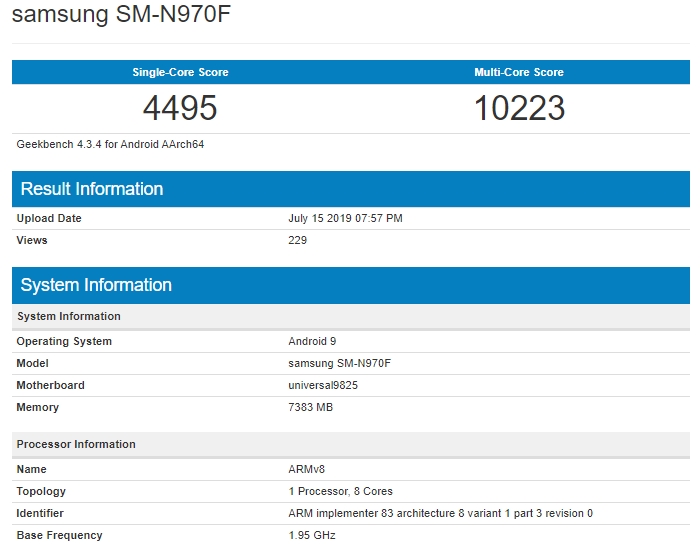This screenshot has width=700, height=544.
Task: Select the Operating System row label
Action: point(64,341)
